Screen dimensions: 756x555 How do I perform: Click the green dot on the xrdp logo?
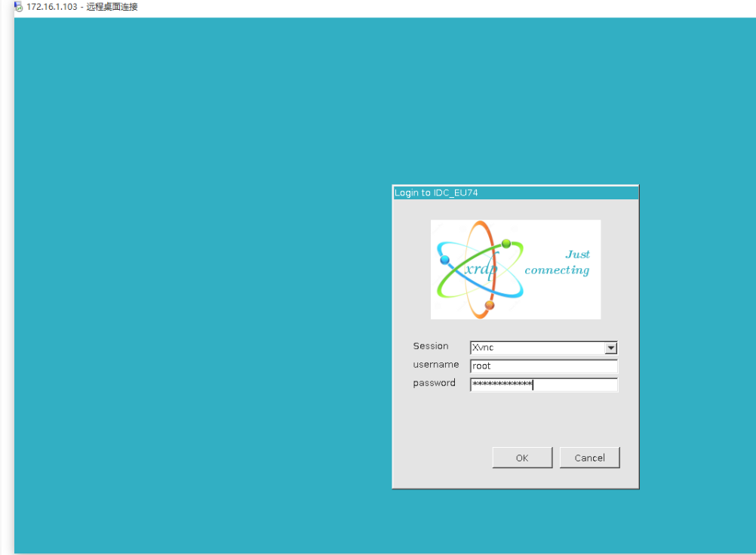click(x=505, y=243)
